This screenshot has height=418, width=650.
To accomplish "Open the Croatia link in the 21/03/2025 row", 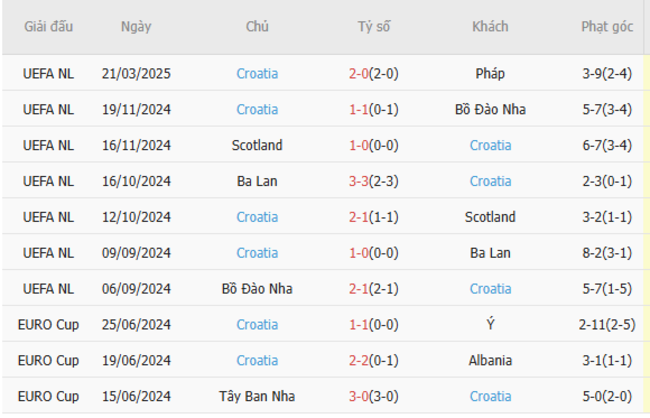I will point(257,73).
